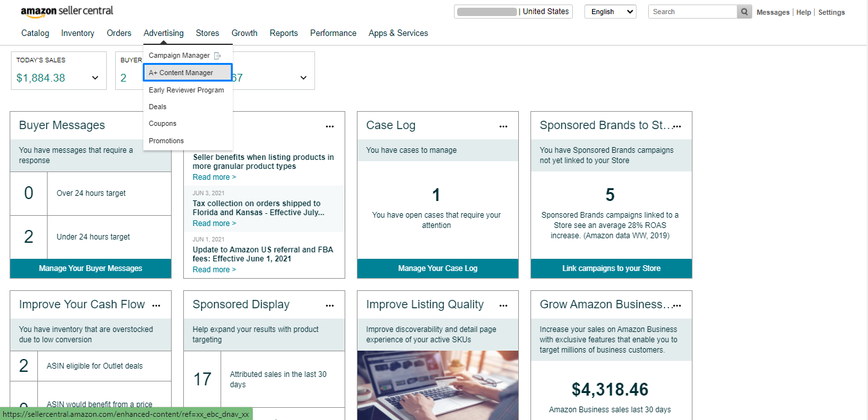This screenshot has width=868, height=420.
Task: Click Seller benefits when listing products headline
Action: [x=264, y=162]
